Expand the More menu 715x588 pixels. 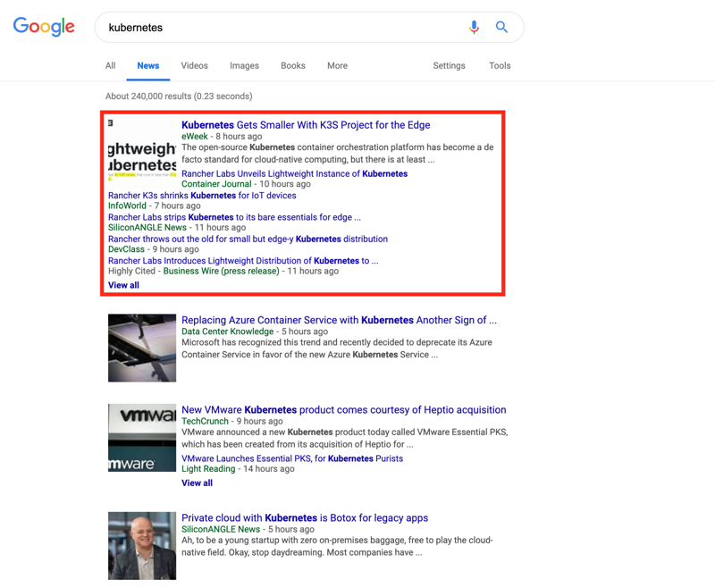click(338, 65)
